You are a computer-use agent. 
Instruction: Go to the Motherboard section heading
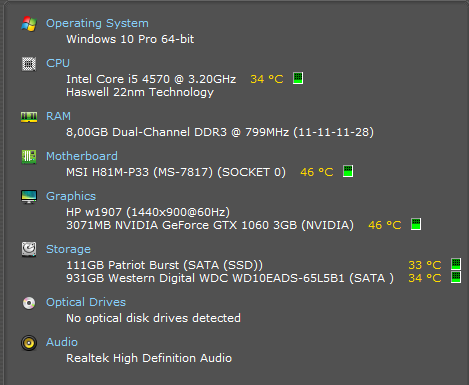point(82,156)
